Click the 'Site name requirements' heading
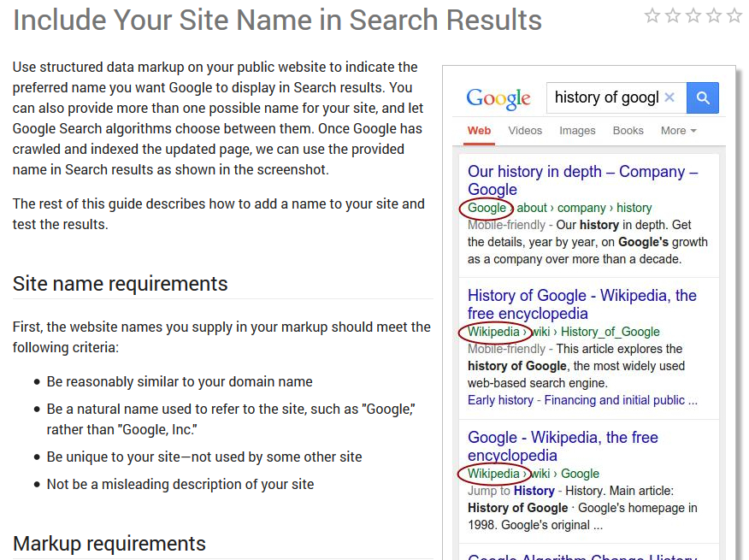 pos(120,284)
